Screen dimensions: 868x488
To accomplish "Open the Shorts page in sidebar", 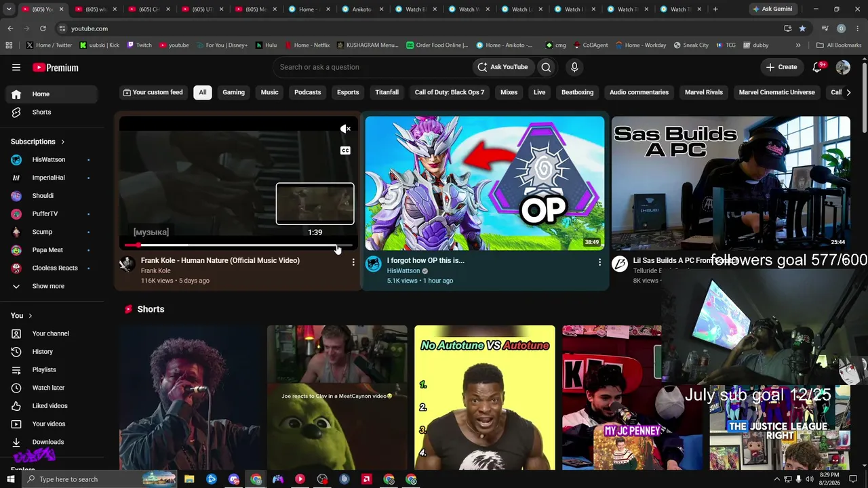I will pyautogui.click(x=52, y=112).
